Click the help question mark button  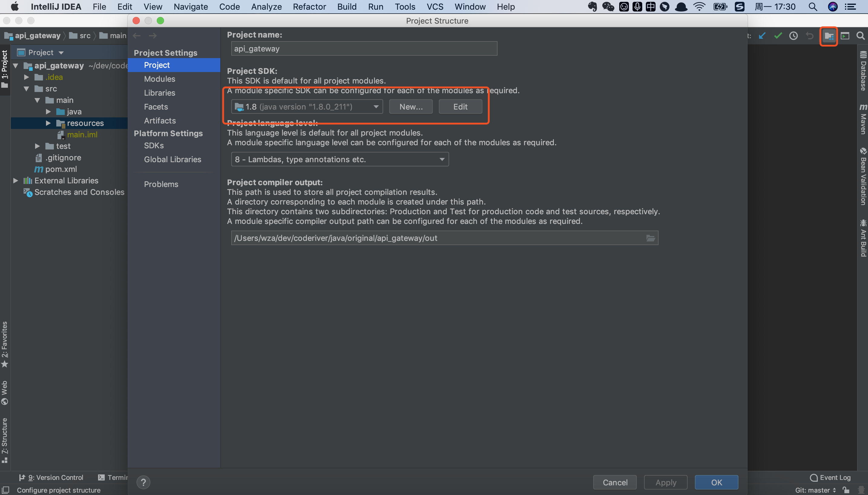(x=143, y=482)
